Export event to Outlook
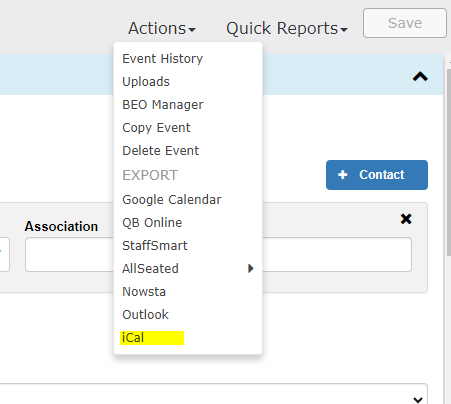451x404 pixels. (x=146, y=315)
